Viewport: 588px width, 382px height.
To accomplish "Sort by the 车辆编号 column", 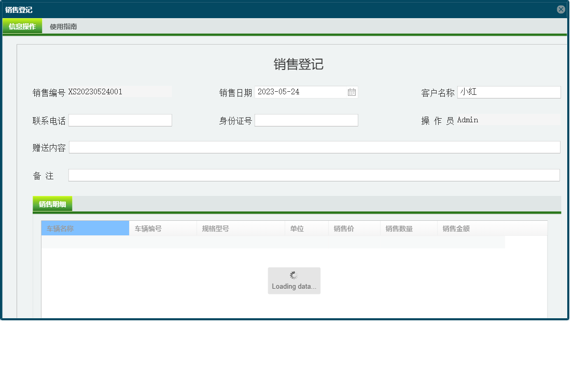I will pos(161,228).
